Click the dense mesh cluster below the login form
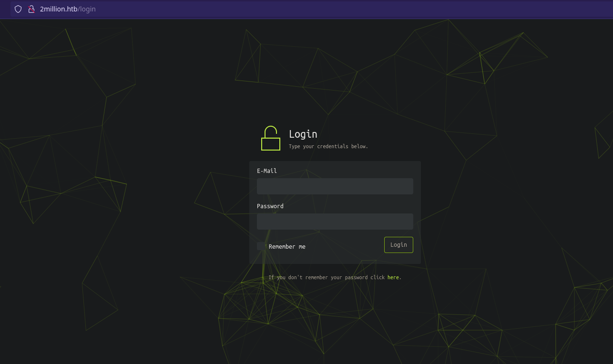Image resolution: width=613 pixels, height=364 pixels. 267,305
